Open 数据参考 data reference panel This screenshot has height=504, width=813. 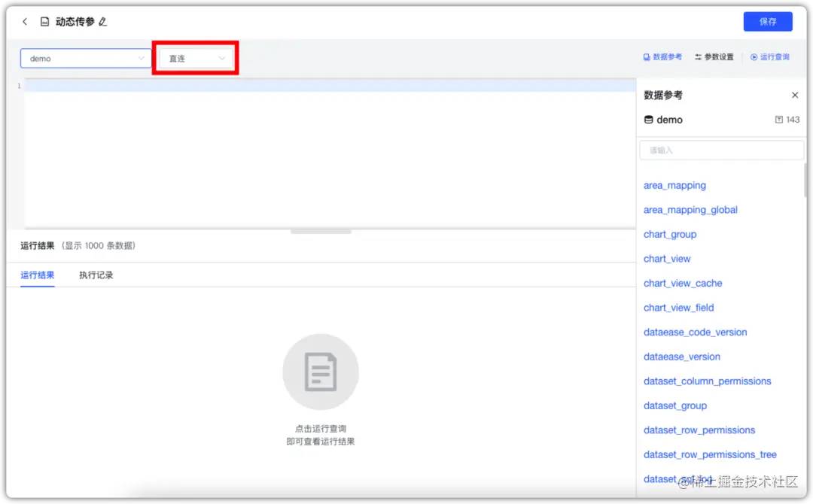pos(662,57)
